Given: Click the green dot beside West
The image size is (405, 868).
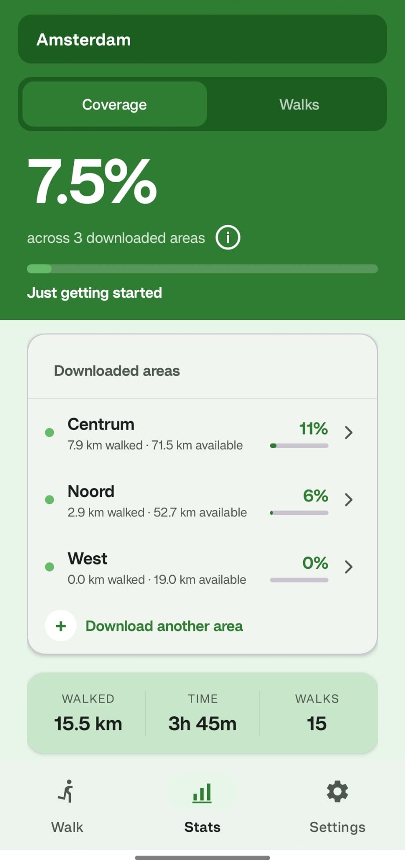Looking at the screenshot, I should pos(50,567).
